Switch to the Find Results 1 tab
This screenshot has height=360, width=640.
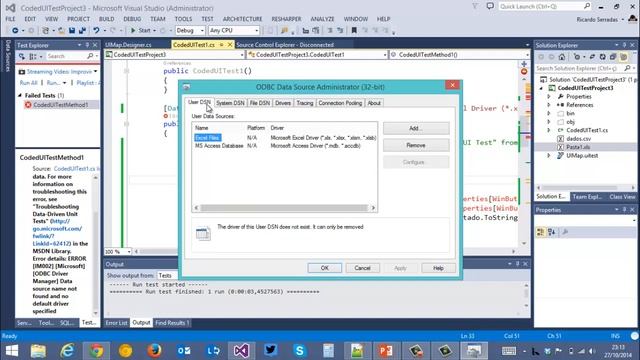tap(172, 323)
